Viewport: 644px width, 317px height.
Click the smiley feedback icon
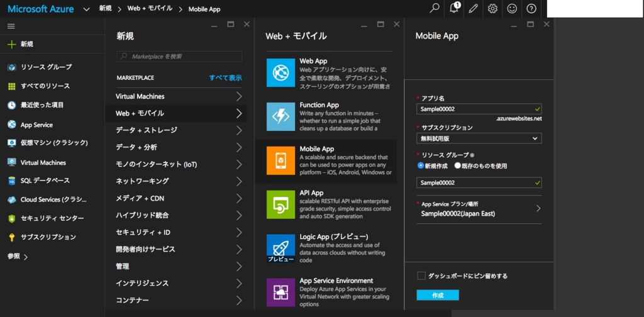coord(512,9)
